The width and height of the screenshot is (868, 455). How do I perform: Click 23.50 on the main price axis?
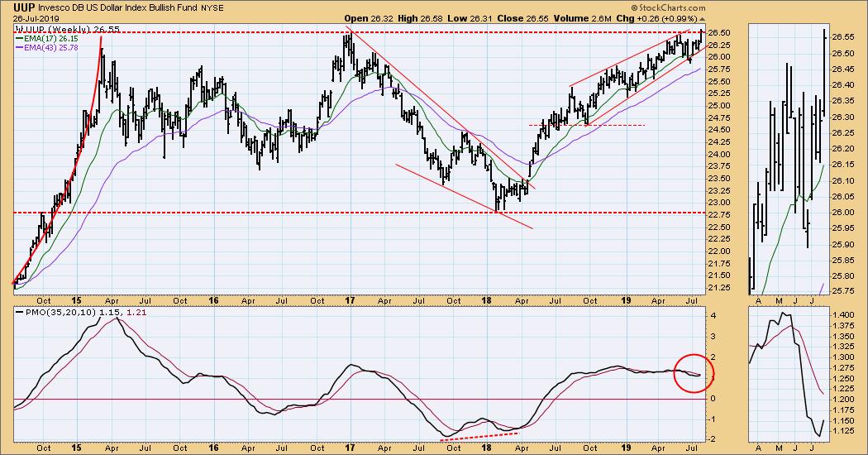click(718, 179)
